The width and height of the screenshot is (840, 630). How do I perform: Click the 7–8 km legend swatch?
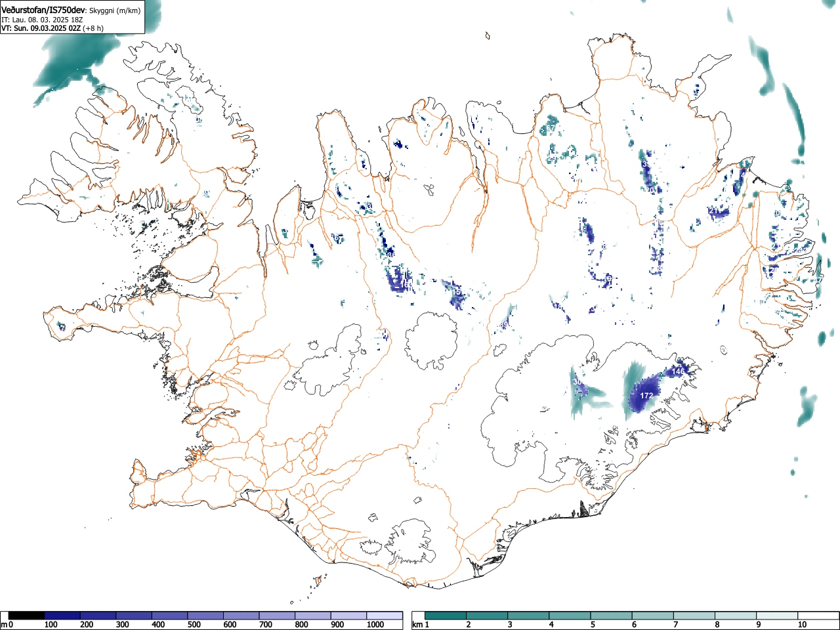pyautogui.click(x=694, y=616)
